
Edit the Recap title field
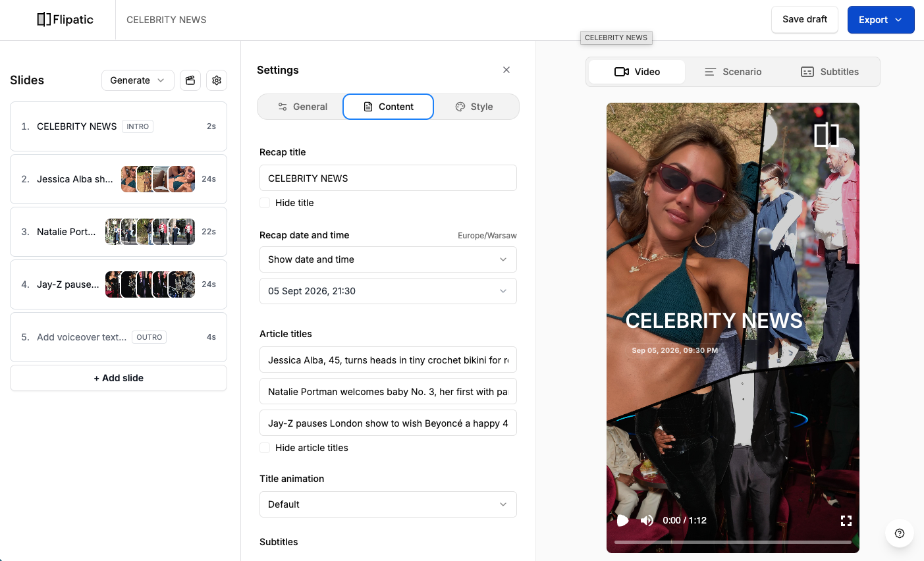(388, 178)
